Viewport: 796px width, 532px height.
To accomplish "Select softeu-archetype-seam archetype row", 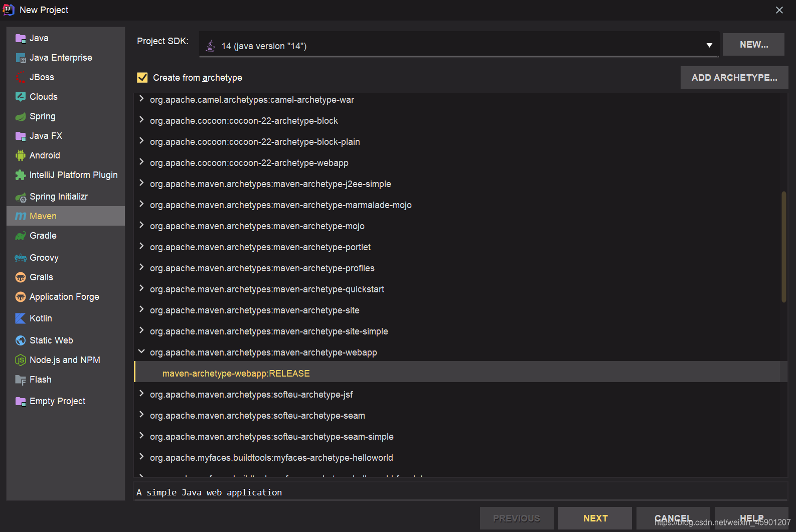I will (x=460, y=416).
